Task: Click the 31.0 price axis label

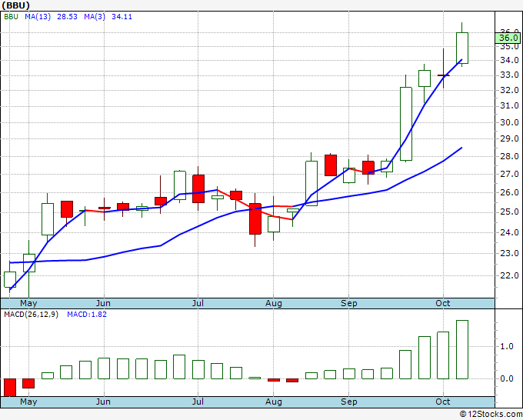Action: point(509,105)
